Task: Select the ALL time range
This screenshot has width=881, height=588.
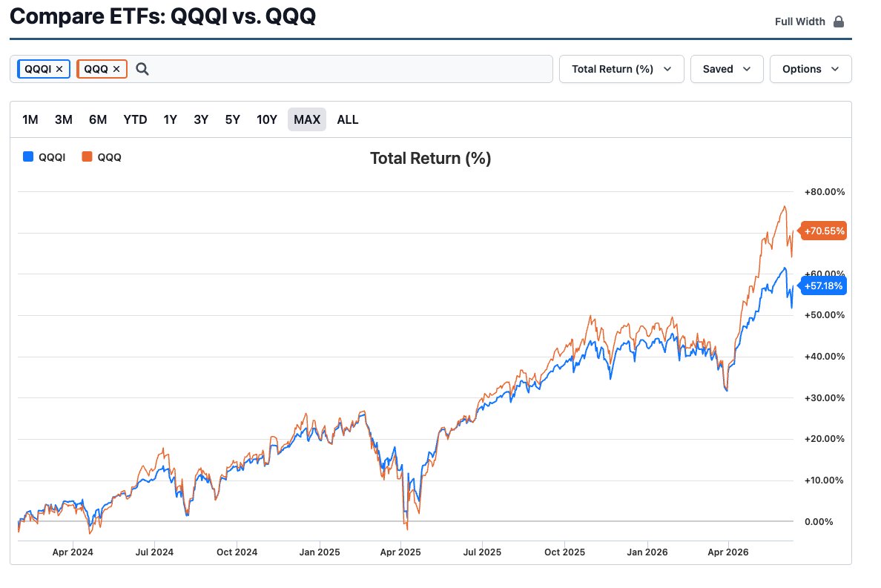Action: tap(348, 119)
